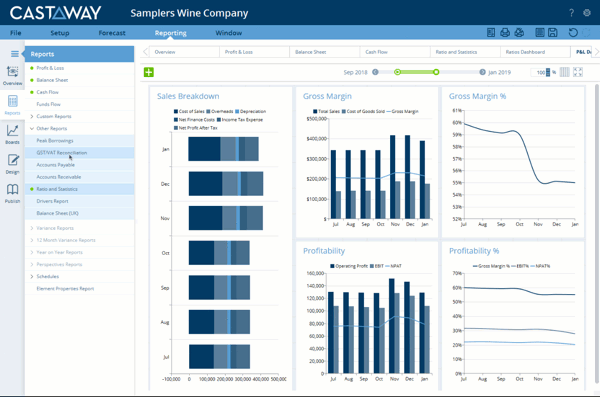The image size is (600, 397).
Task: Open the Funds Flow report
Action: [80, 104]
